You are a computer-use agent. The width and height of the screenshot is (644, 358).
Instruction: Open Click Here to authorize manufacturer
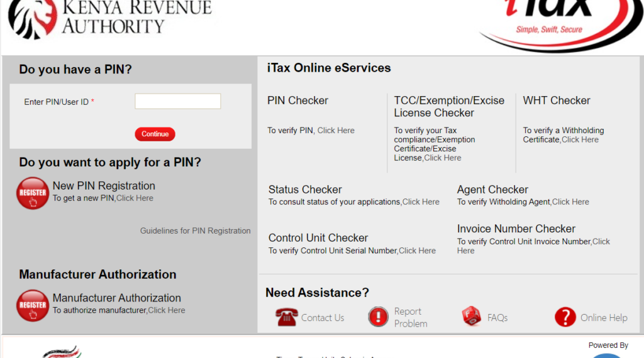166,310
